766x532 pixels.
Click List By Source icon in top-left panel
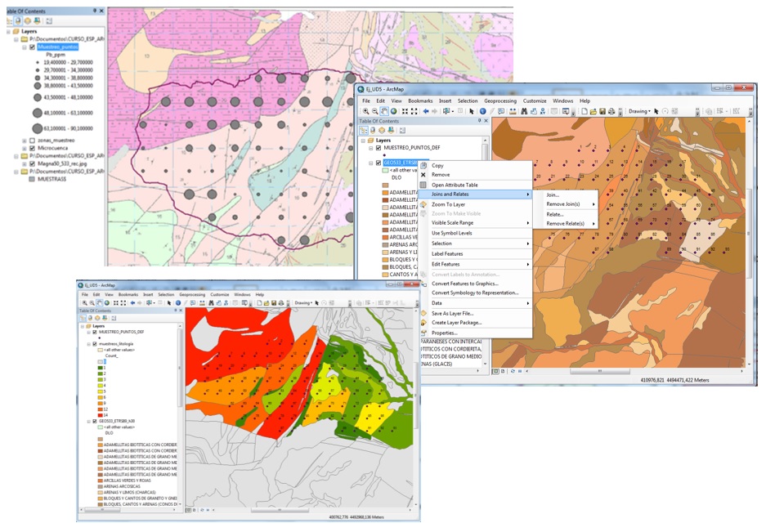tap(18, 20)
